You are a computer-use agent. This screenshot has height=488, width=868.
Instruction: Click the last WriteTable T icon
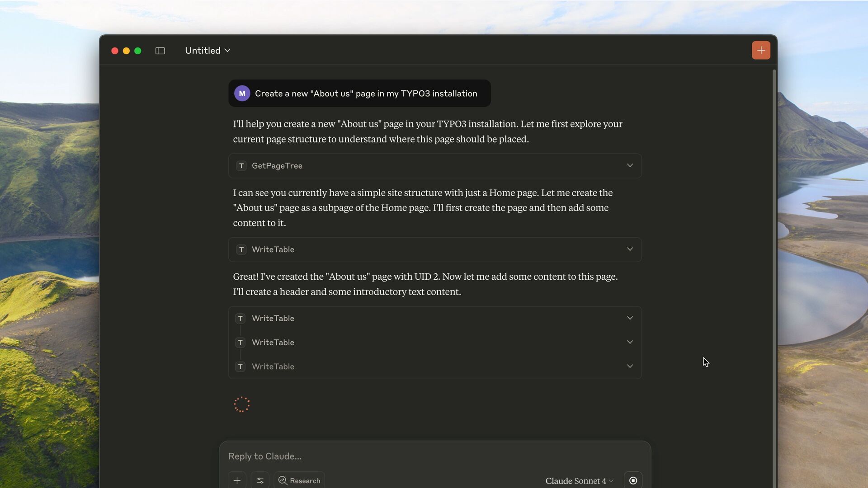coord(241,366)
